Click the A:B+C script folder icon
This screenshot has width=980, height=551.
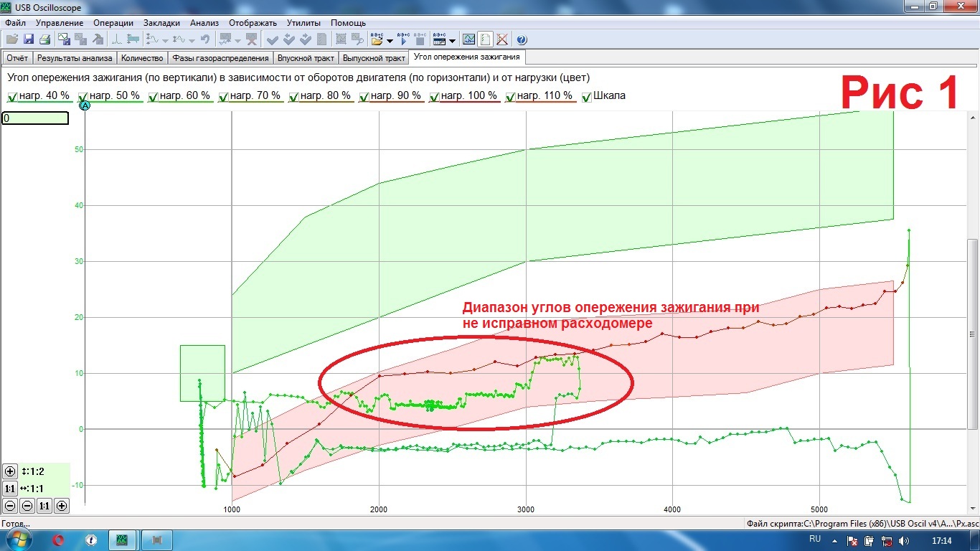click(377, 39)
